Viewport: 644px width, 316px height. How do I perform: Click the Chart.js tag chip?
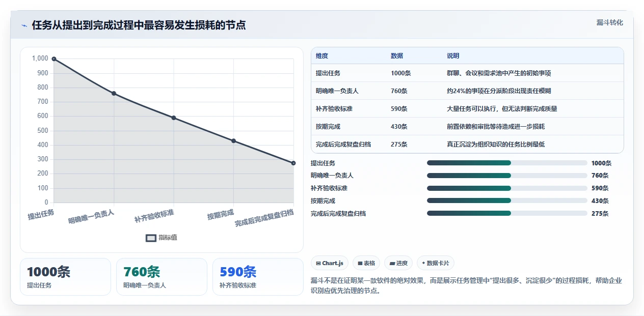[x=330, y=263]
